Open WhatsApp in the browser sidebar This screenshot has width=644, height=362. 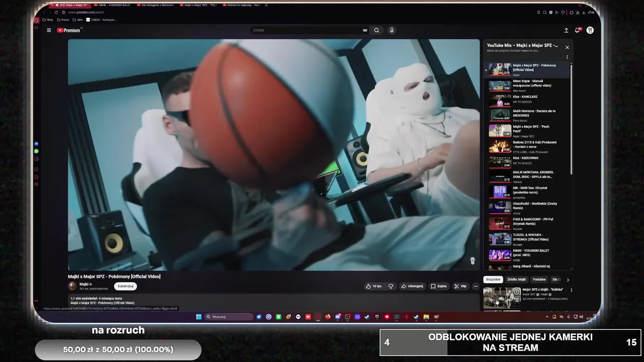pyautogui.click(x=36, y=151)
